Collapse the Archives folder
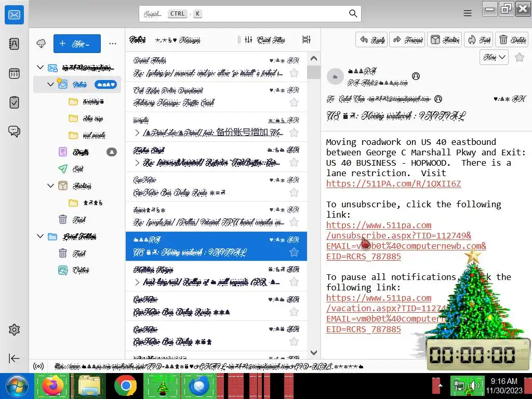This screenshot has width=532, height=399. pos(50,185)
